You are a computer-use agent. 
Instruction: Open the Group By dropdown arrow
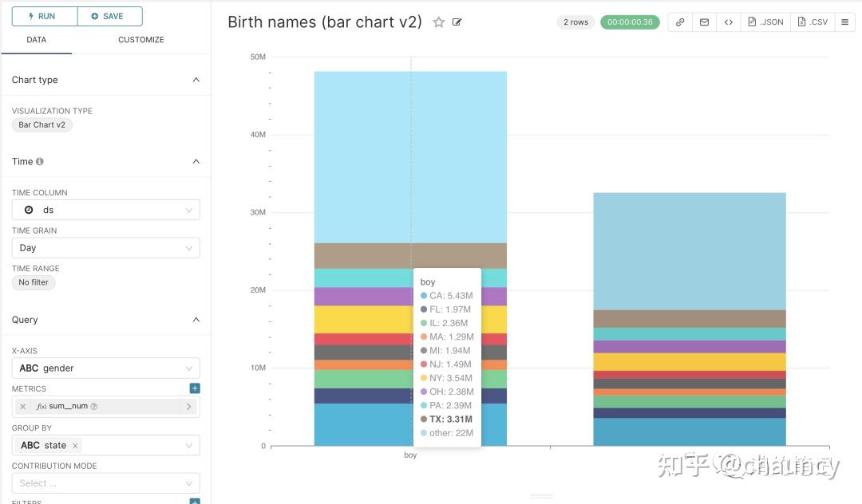[188, 445]
